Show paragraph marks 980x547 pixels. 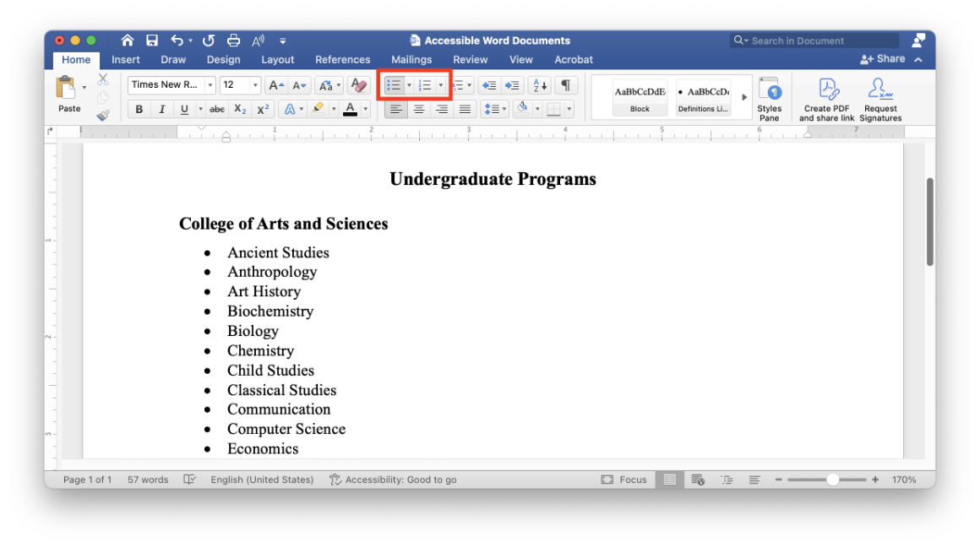(x=565, y=84)
